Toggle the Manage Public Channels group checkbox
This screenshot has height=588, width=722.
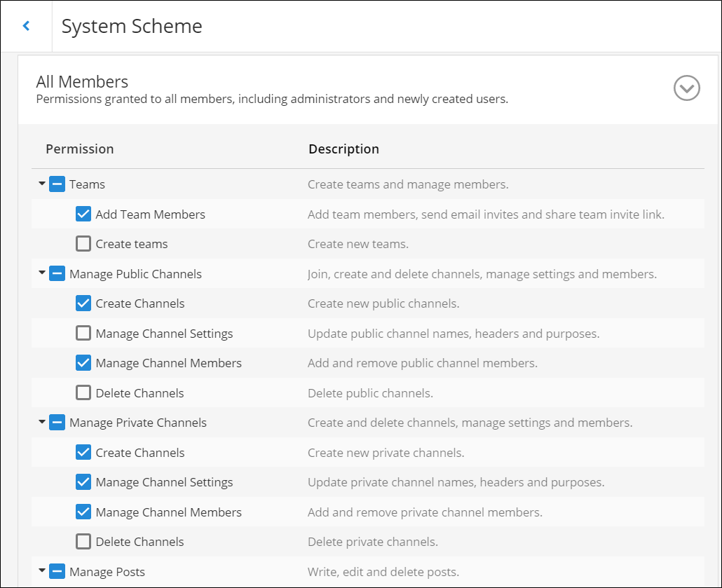pos(57,273)
